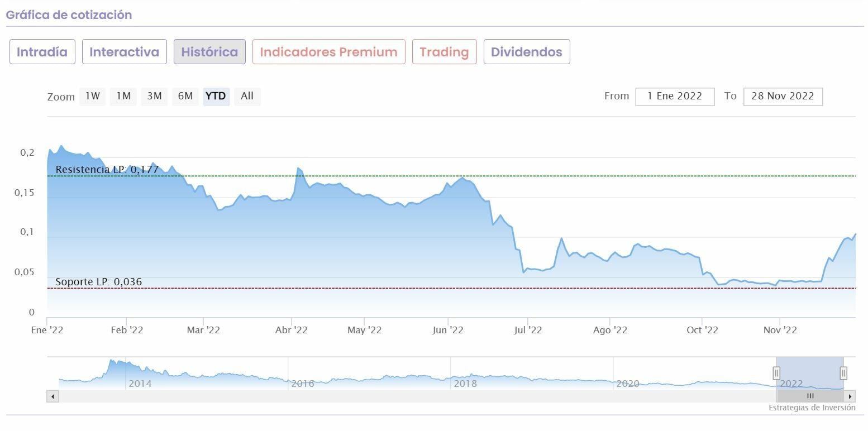
Task: Click the navigator scroll left arrow
Action: coord(53,396)
